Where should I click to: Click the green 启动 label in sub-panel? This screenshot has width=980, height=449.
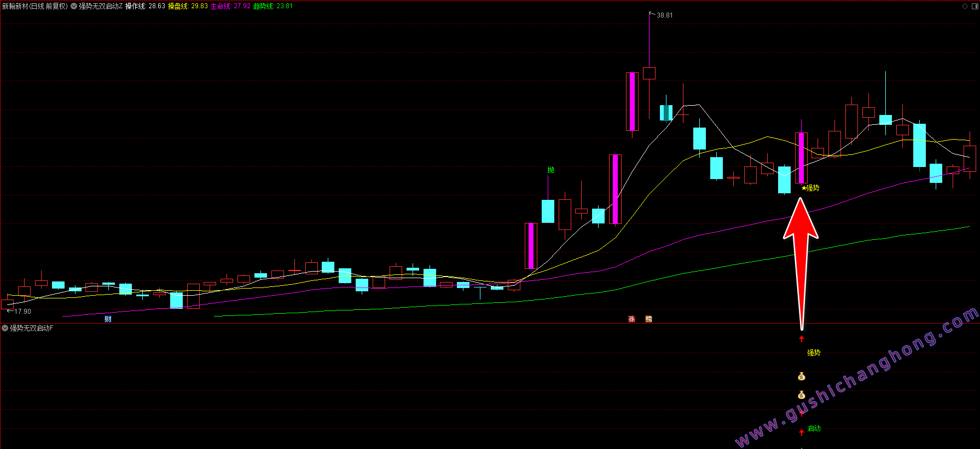814,428
